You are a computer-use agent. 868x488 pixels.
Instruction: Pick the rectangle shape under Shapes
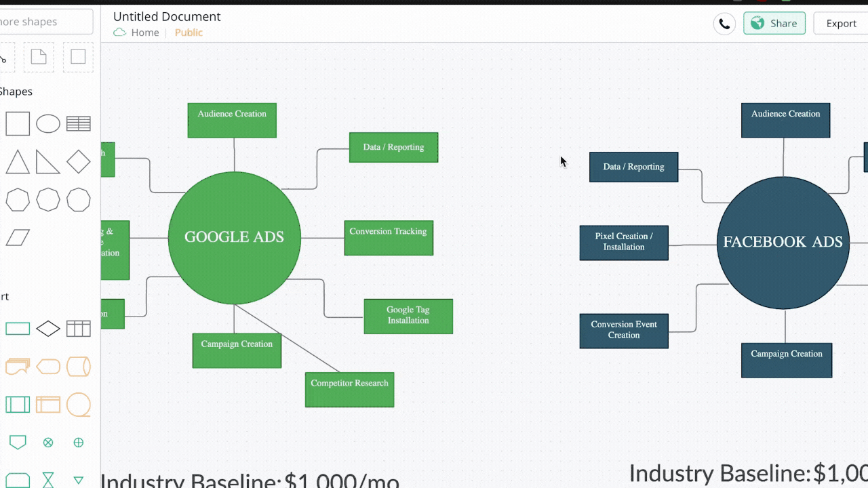coord(18,124)
